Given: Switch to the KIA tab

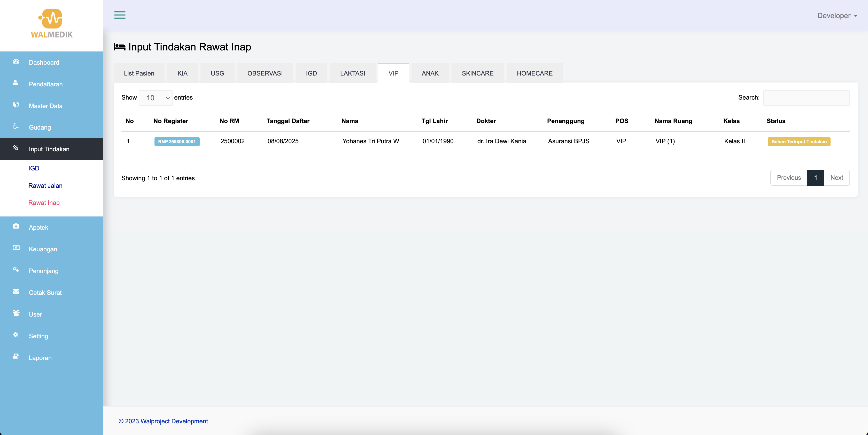Looking at the screenshot, I should (182, 73).
